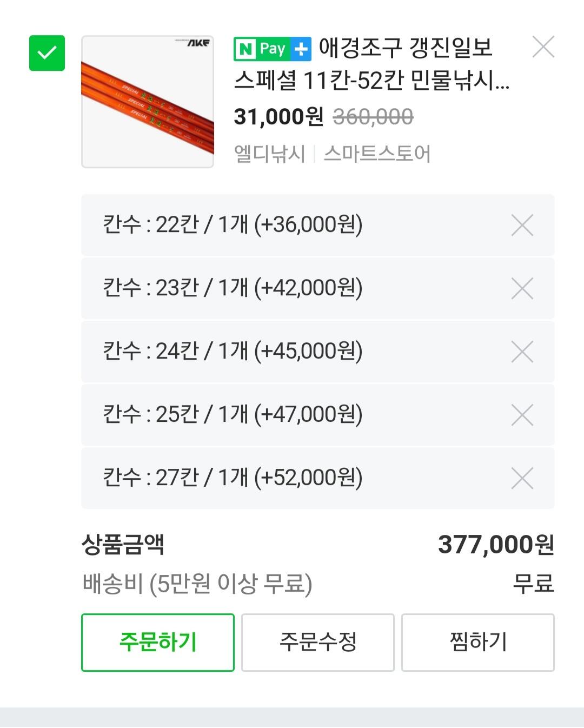Delete the 24칸 option with its X icon

tap(522, 352)
